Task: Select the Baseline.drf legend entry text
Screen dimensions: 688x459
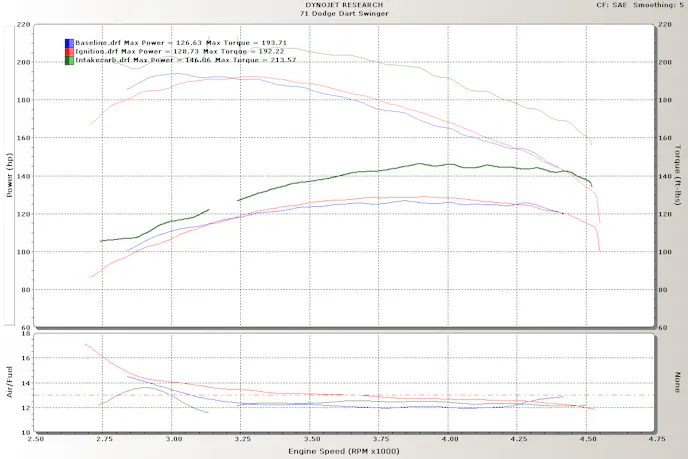Action: click(x=165, y=43)
